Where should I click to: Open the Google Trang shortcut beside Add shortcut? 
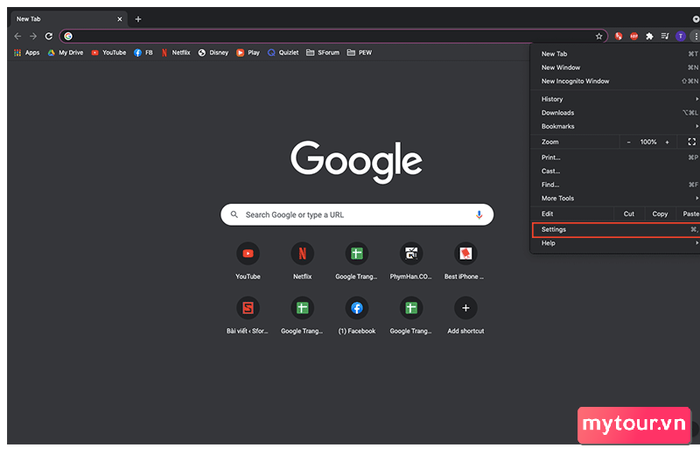(411, 316)
